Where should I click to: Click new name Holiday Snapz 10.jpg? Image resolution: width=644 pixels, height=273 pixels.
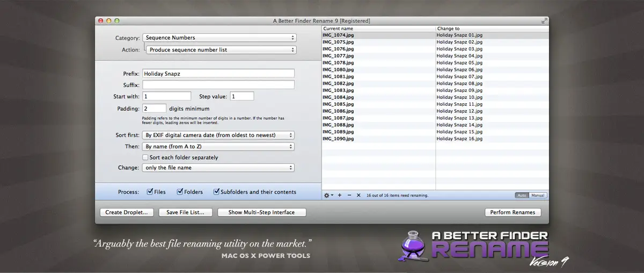[459, 97]
